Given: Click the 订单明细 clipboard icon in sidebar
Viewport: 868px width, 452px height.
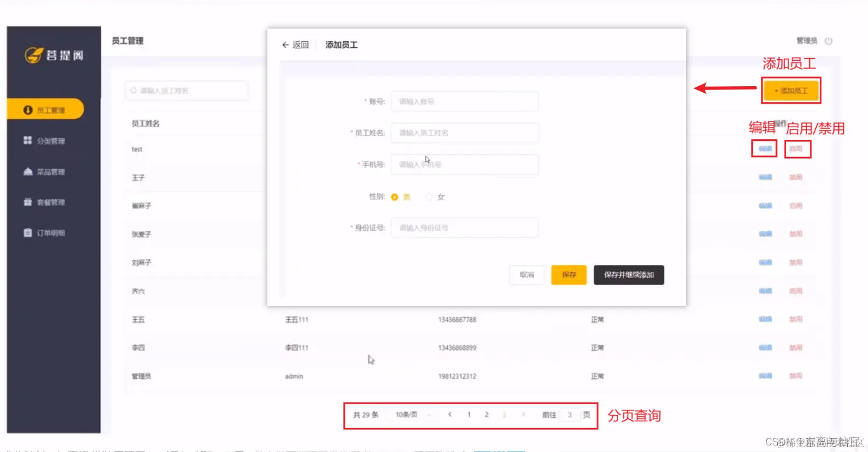Looking at the screenshot, I should coord(28,233).
